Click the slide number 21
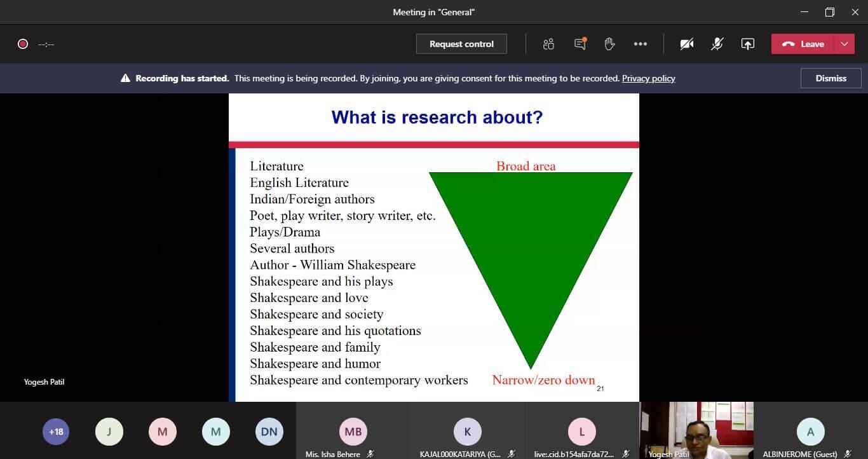Screen dimensions: 868x459 click(x=600, y=388)
